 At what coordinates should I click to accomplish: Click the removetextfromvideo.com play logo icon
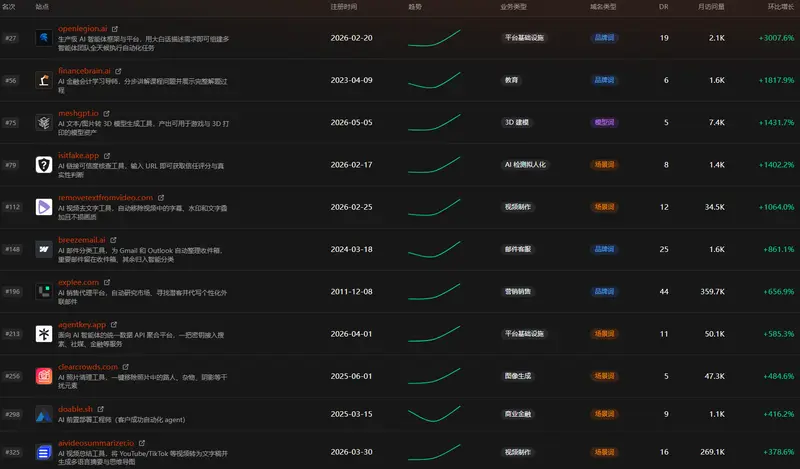click(x=44, y=207)
